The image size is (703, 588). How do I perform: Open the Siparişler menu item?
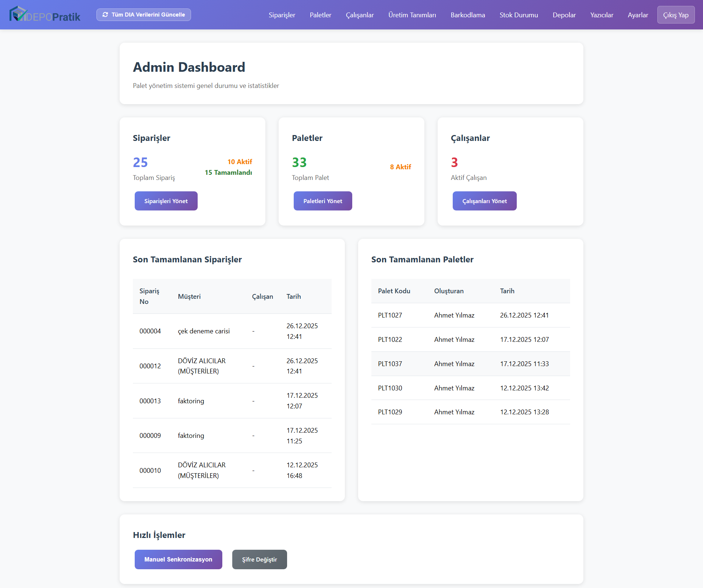282,15
